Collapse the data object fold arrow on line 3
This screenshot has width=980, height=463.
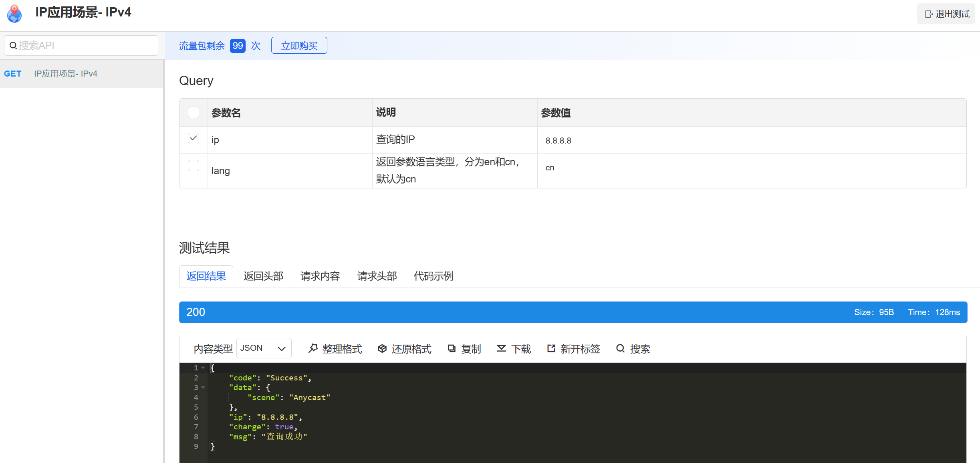pos(203,387)
